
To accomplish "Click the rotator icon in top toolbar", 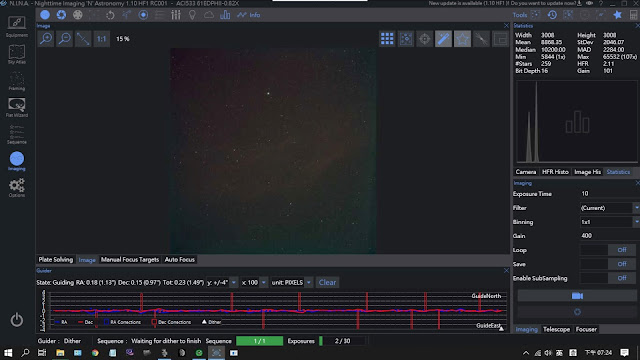I will [x=110, y=15].
